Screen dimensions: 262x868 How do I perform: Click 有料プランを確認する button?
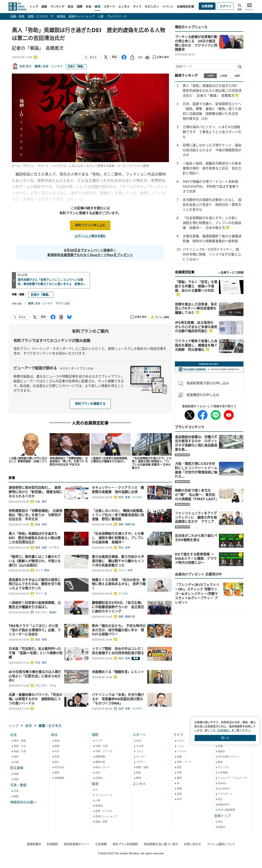pyautogui.click(x=90, y=403)
